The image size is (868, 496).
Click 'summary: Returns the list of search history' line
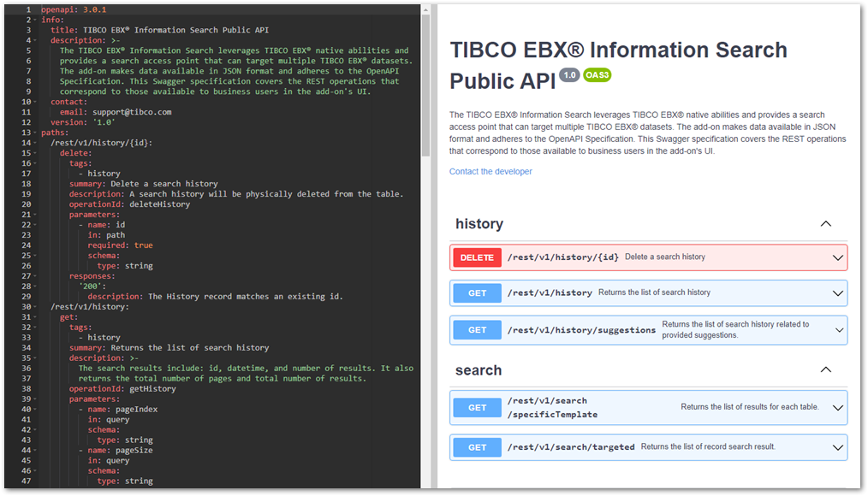pos(169,348)
